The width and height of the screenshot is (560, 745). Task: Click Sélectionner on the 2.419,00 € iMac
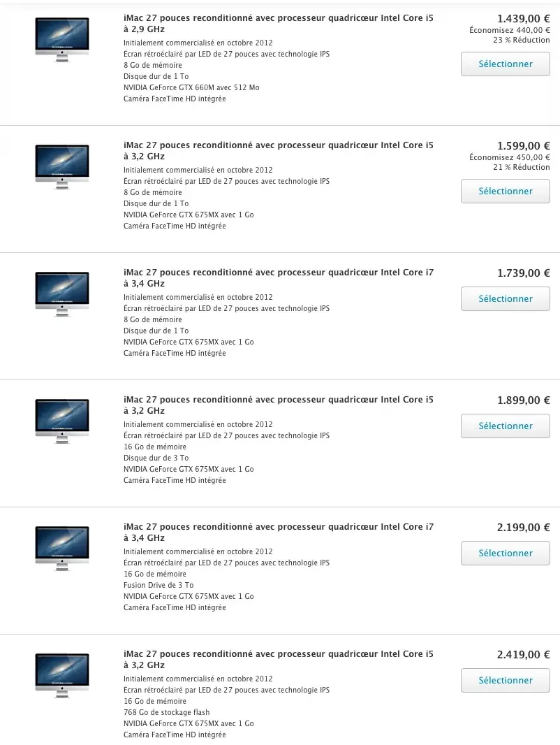(x=505, y=680)
